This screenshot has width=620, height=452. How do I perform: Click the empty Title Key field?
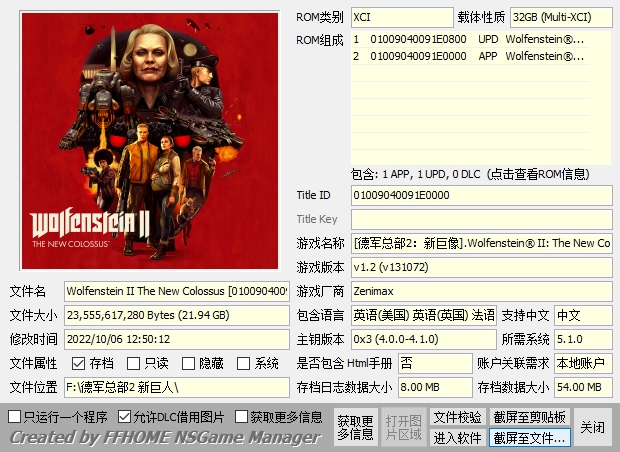click(x=482, y=219)
